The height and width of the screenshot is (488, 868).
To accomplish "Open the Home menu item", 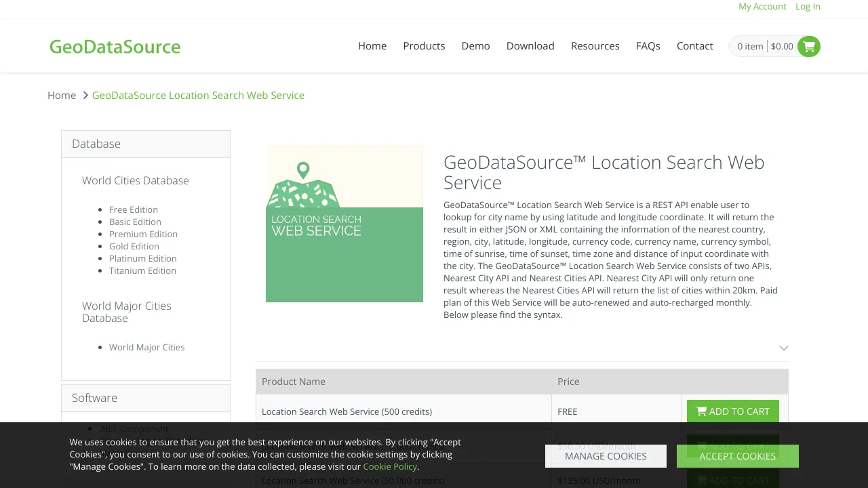I will pos(372,46).
